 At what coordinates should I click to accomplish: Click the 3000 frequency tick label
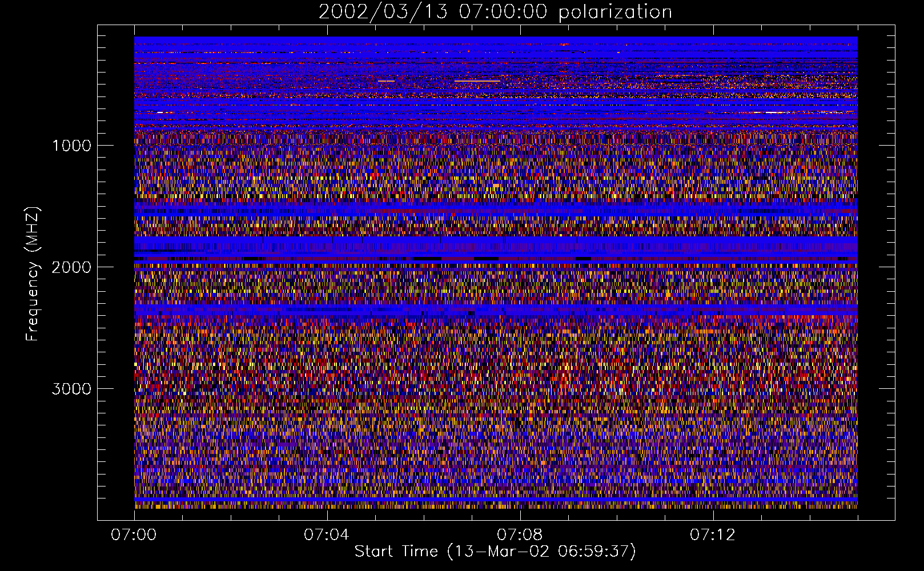pos(71,389)
